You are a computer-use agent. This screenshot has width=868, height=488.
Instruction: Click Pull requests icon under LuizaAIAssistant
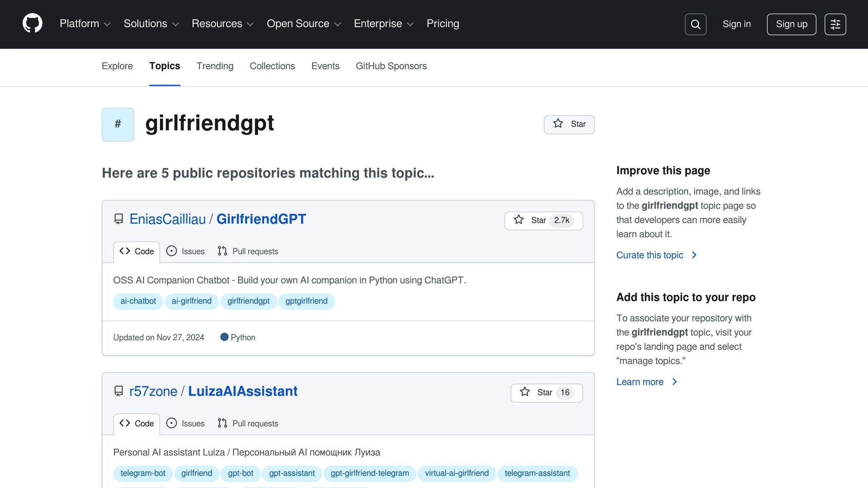222,423
